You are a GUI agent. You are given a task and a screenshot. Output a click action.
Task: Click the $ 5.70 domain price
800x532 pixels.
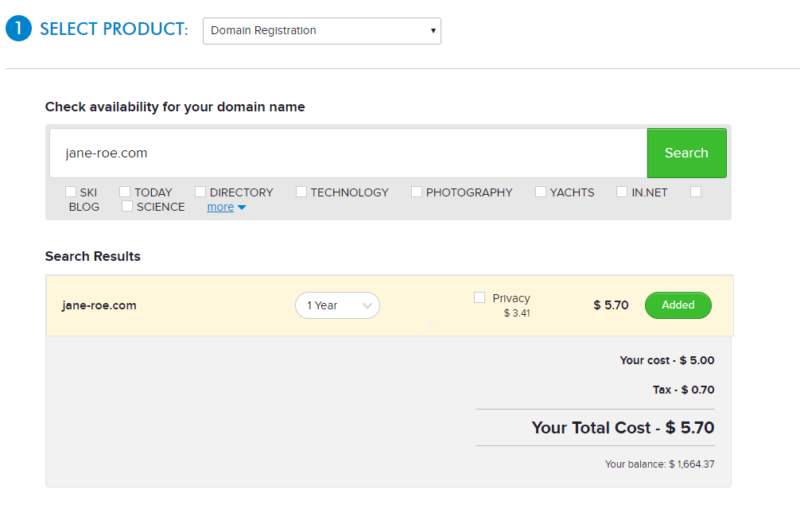pyautogui.click(x=611, y=305)
